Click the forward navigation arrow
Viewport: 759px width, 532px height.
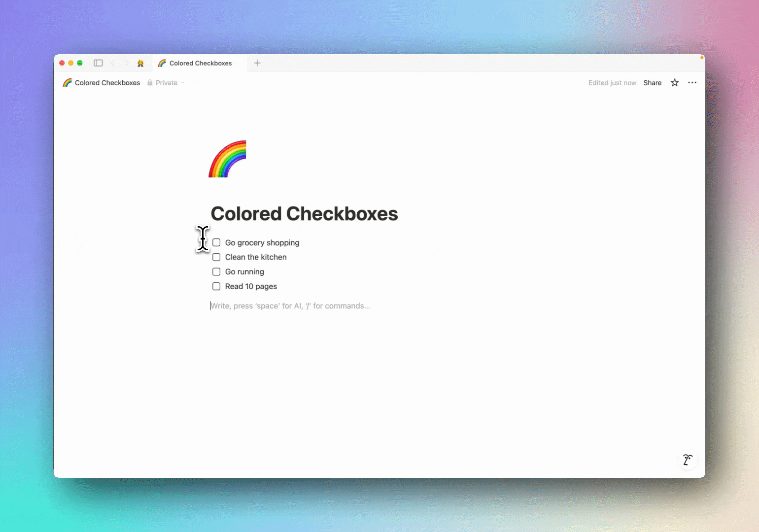point(127,63)
